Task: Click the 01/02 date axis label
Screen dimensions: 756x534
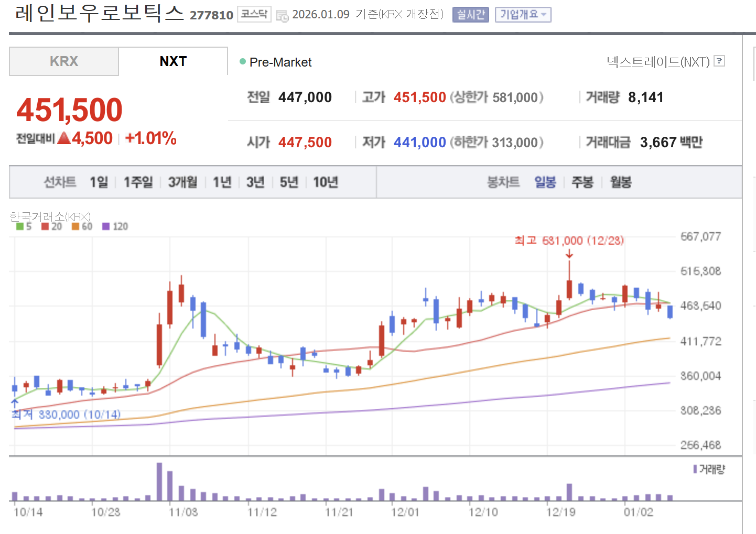Action: pos(639,512)
